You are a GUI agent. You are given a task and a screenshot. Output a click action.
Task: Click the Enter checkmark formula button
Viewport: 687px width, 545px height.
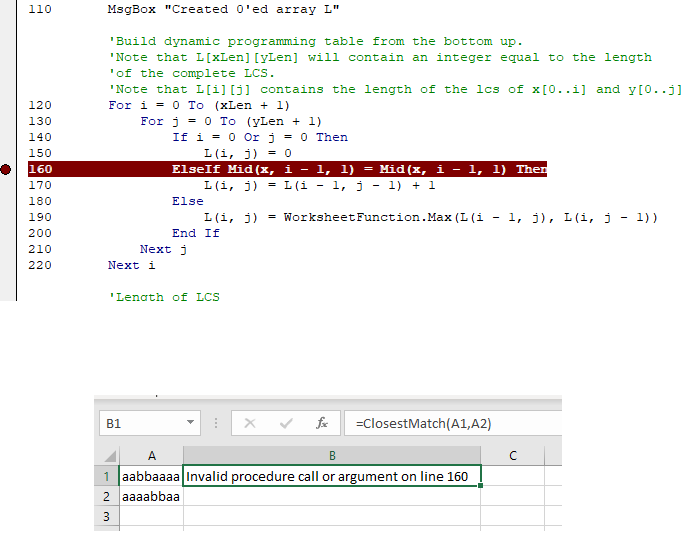pyautogui.click(x=286, y=423)
